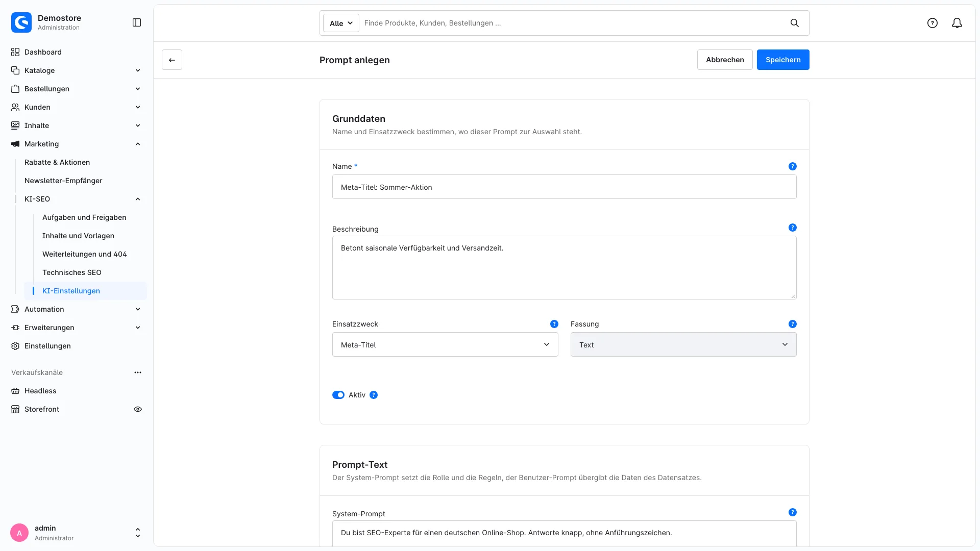Open Technisches SEO menu item
The image size is (980, 551).
click(x=72, y=272)
